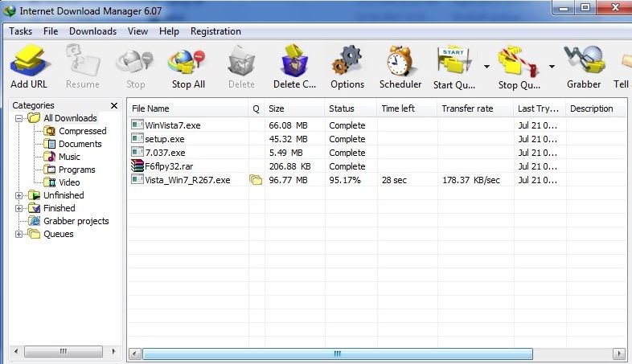The image size is (632, 364).
Task: Click the download list horizontal scrollbar thumb
Action: pyautogui.click(x=338, y=354)
